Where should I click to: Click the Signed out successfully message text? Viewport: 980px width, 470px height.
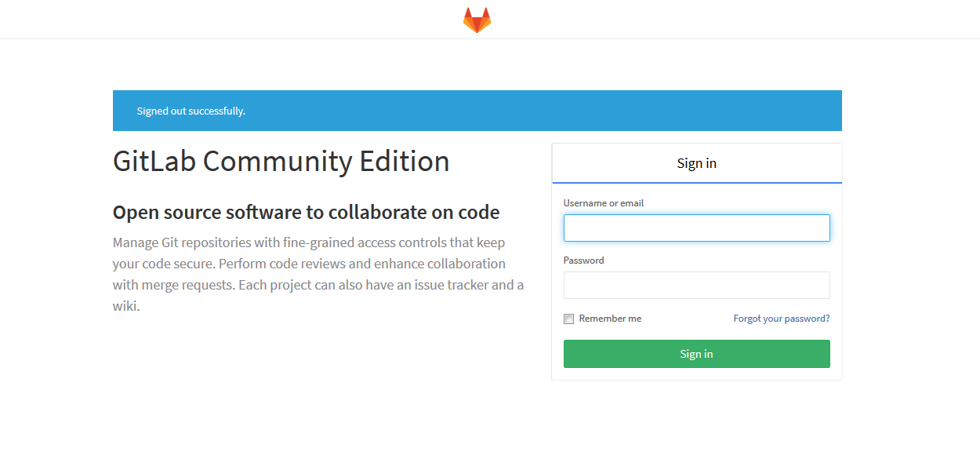pyautogui.click(x=191, y=111)
